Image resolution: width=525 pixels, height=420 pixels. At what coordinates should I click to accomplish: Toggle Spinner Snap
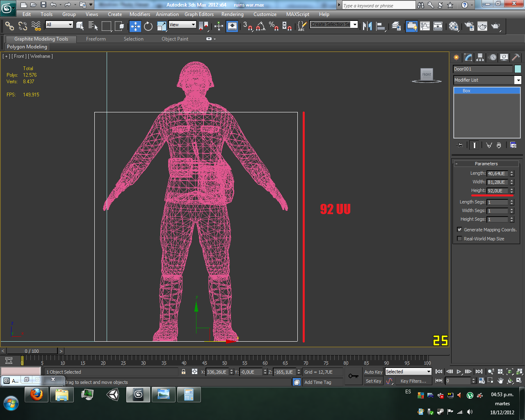tap(287, 26)
